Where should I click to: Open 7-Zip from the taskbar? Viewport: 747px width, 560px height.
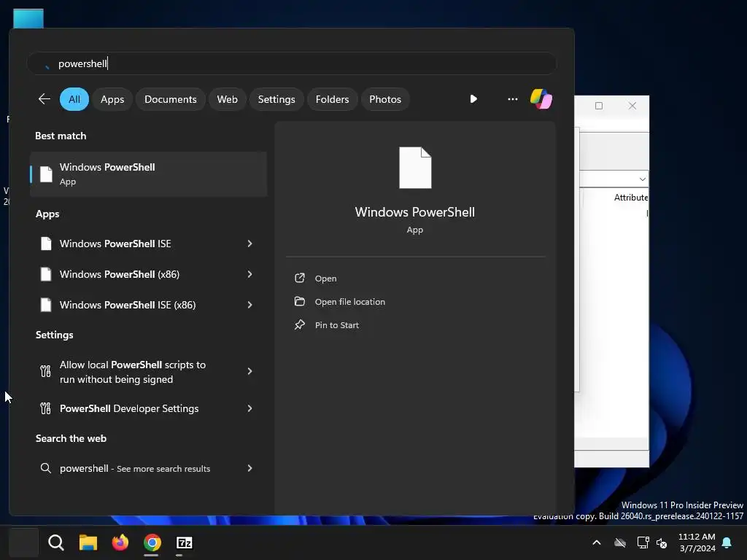coord(185,542)
